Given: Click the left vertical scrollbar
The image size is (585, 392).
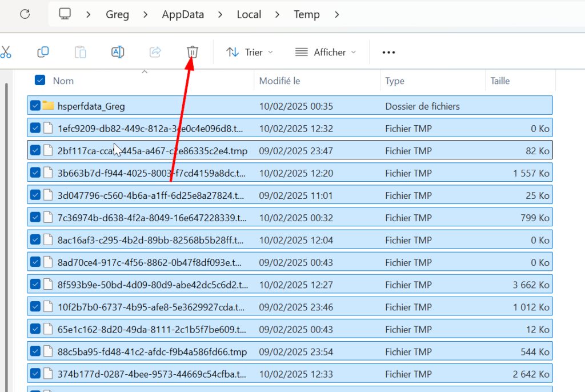Looking at the screenshot, I should click(x=6, y=239).
